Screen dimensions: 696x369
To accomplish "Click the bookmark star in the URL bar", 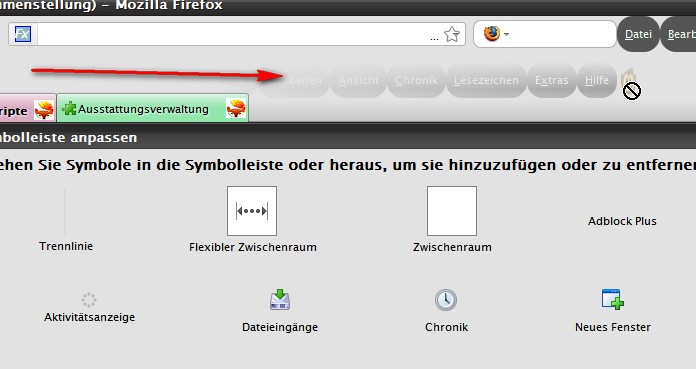I will (x=452, y=34).
